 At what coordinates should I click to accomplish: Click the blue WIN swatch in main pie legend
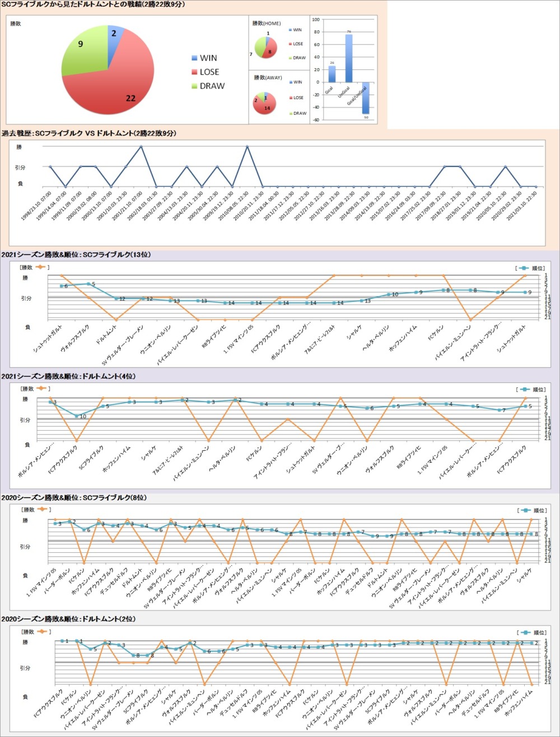pos(195,58)
